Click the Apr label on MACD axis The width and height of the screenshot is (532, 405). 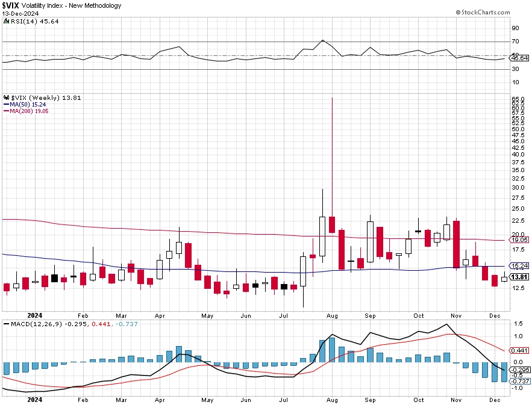[x=160, y=400]
